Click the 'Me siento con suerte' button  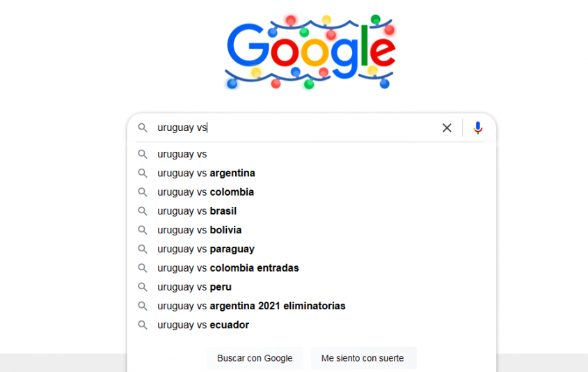point(363,358)
